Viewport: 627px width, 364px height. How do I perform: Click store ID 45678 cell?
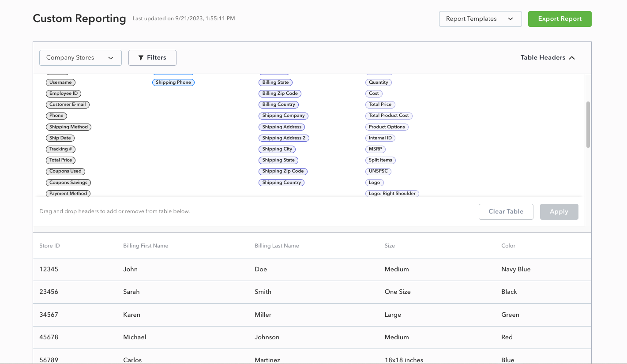tap(49, 338)
